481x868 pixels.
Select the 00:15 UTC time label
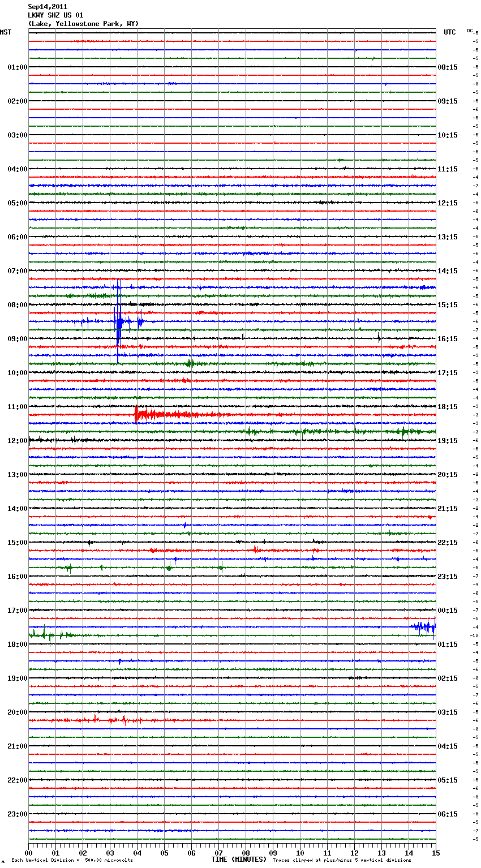[x=448, y=611]
